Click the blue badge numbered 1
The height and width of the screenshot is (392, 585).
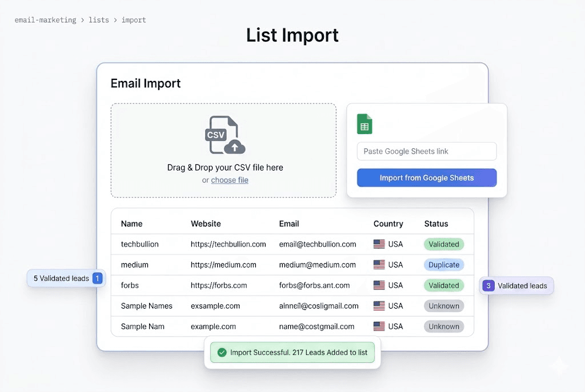(97, 278)
